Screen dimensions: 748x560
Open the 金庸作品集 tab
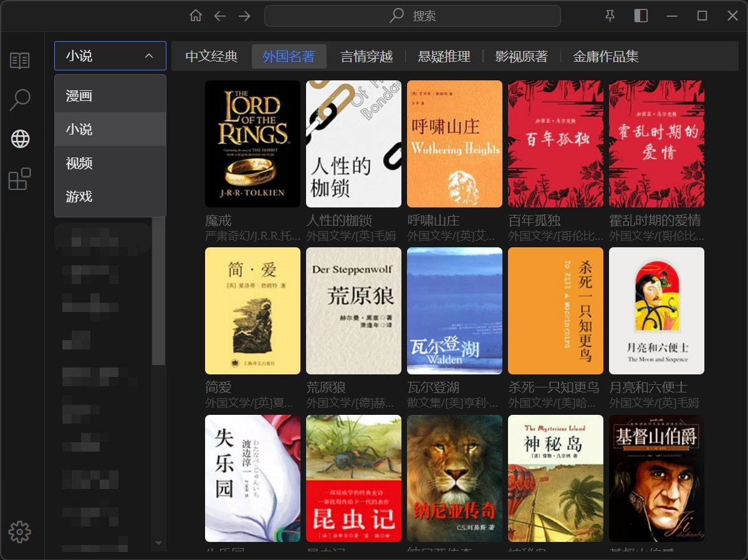coord(606,57)
